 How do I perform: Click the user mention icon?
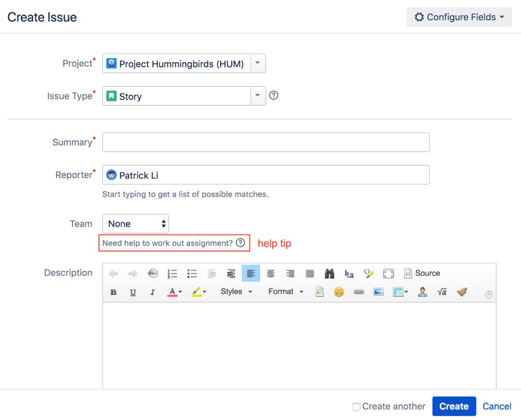(423, 292)
